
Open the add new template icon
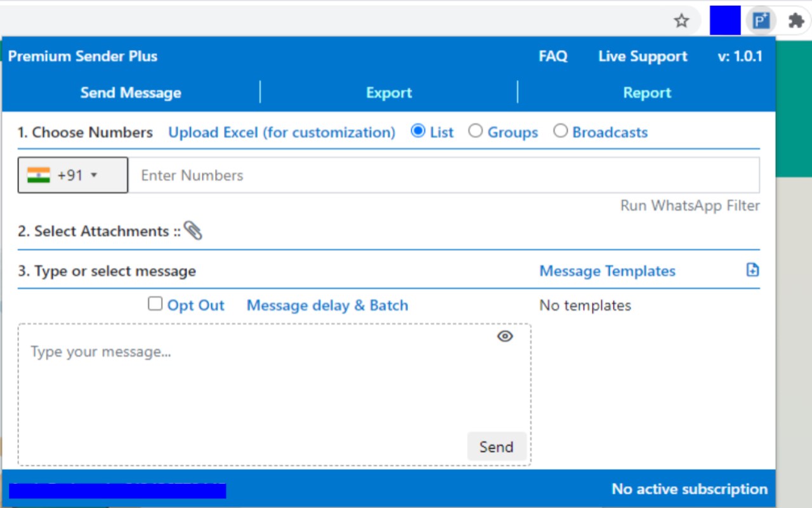[x=752, y=270]
